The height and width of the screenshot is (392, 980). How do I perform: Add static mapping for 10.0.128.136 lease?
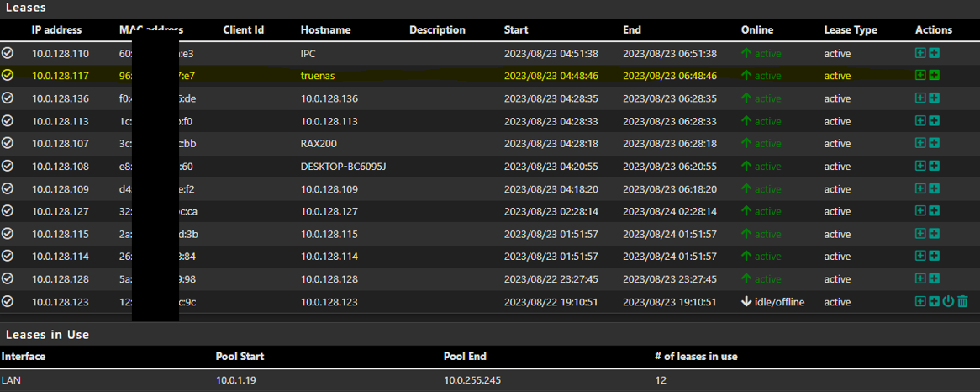coord(920,98)
